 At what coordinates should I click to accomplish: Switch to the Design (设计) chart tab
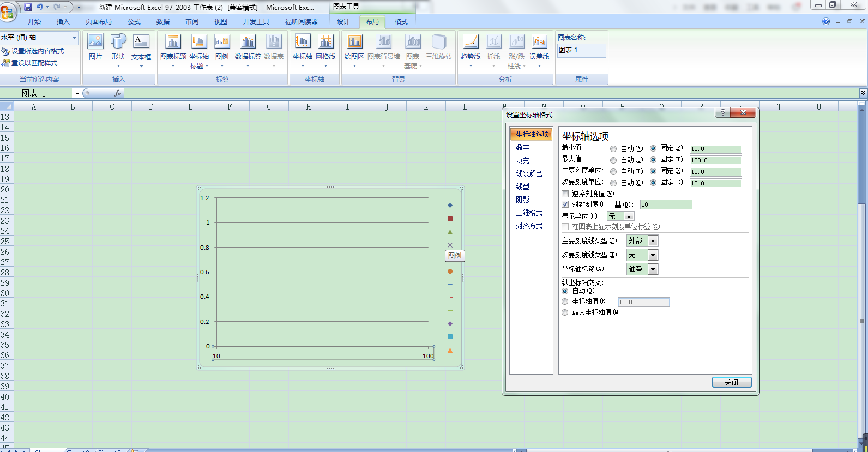coord(343,22)
